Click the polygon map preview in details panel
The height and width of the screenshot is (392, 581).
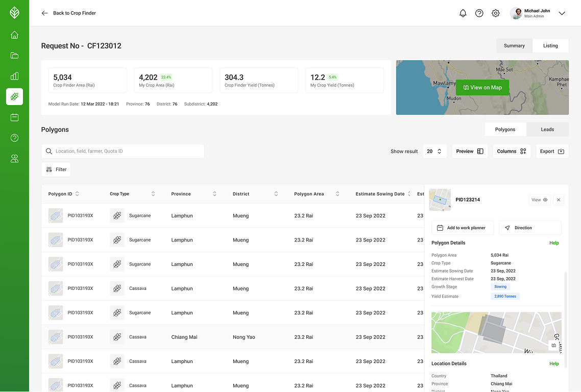click(496, 332)
